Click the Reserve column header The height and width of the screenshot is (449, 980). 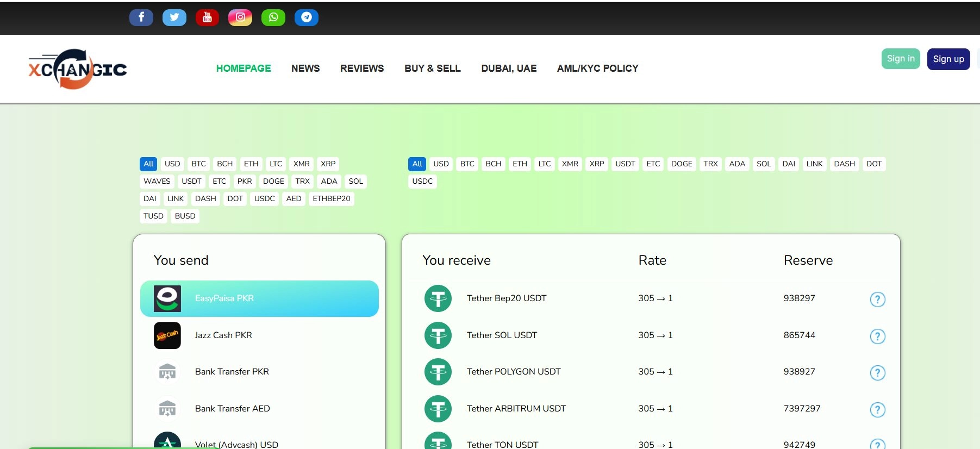point(808,260)
